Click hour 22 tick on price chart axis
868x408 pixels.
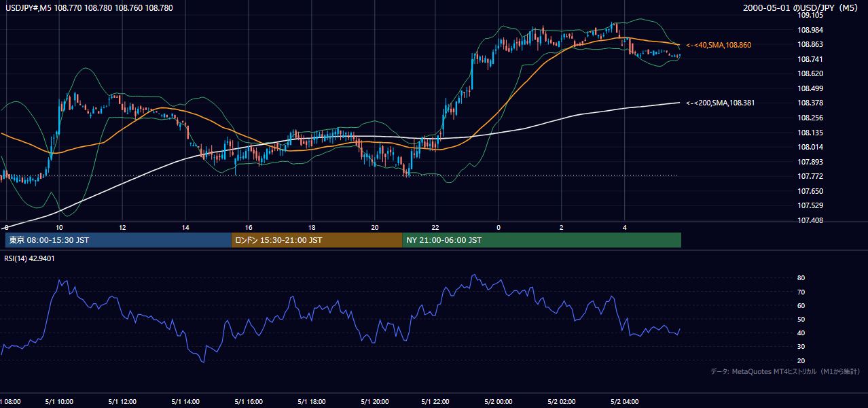click(x=435, y=227)
